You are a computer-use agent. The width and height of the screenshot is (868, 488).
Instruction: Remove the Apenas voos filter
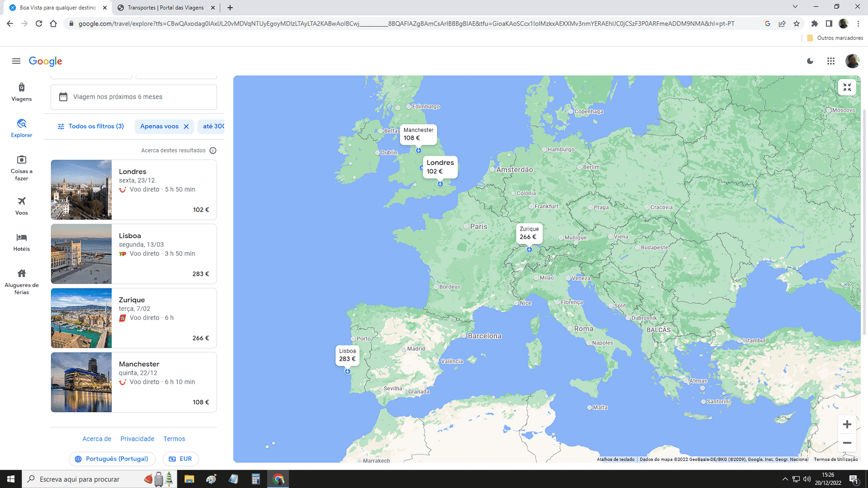click(186, 126)
